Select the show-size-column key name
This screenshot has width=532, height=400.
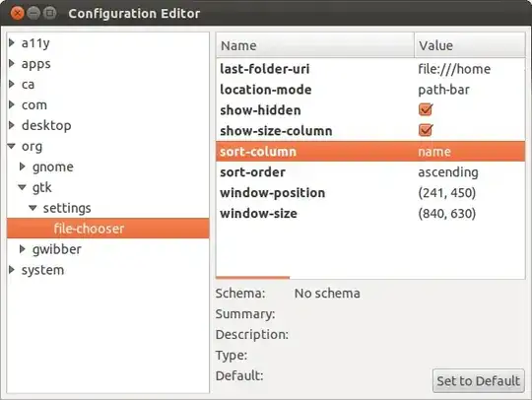click(x=276, y=131)
